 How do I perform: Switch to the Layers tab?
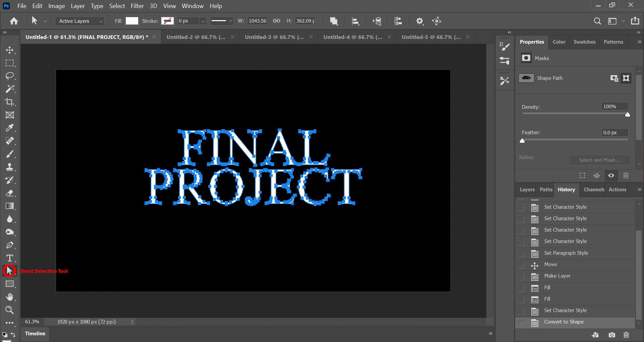(527, 190)
